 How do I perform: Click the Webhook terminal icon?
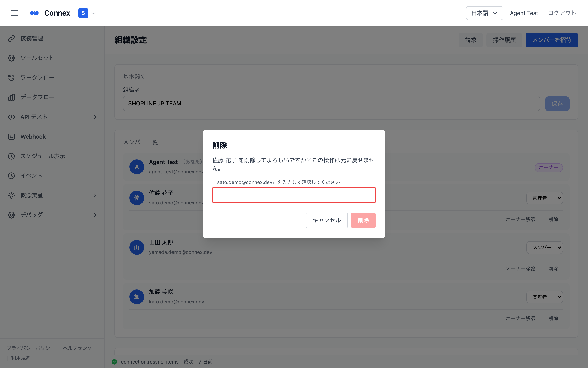click(x=11, y=137)
